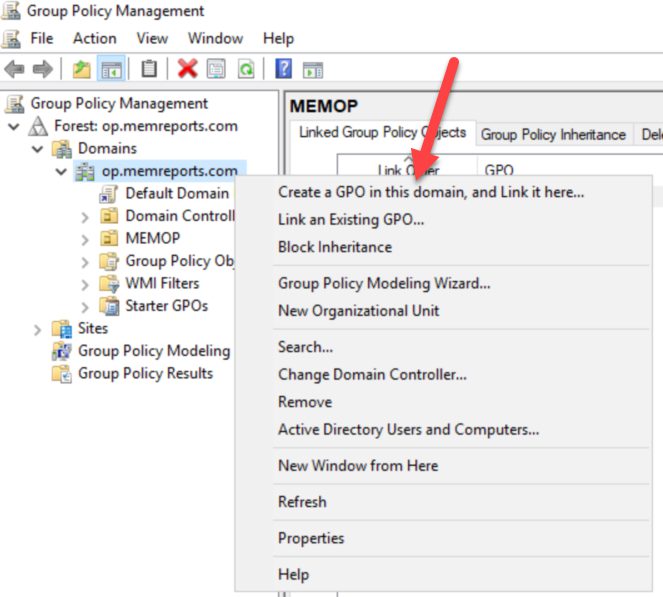This screenshot has width=663, height=597.
Task: Expand the Group Policy Objects node
Action: [x=85, y=262]
